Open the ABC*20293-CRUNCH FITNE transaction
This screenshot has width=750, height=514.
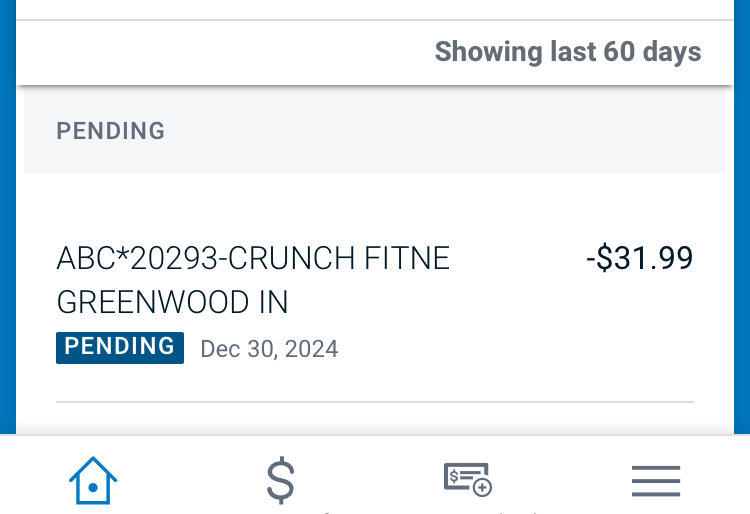(x=253, y=259)
